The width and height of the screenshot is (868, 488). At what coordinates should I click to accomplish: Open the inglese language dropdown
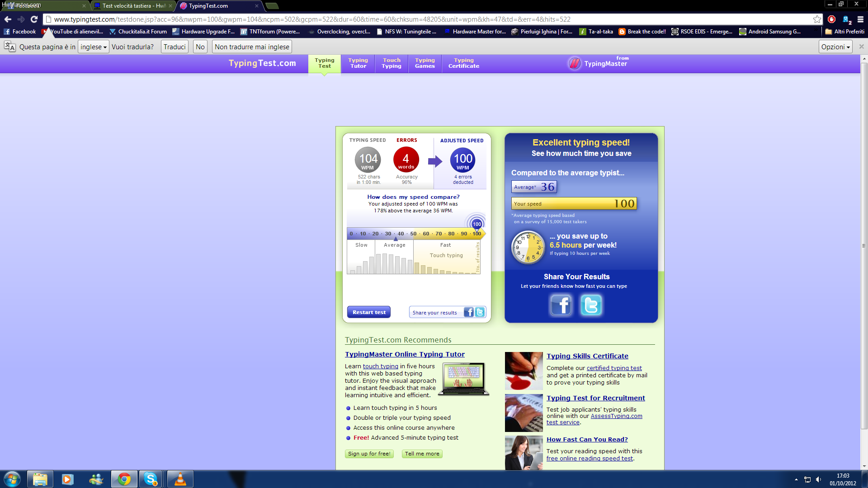pyautogui.click(x=94, y=47)
